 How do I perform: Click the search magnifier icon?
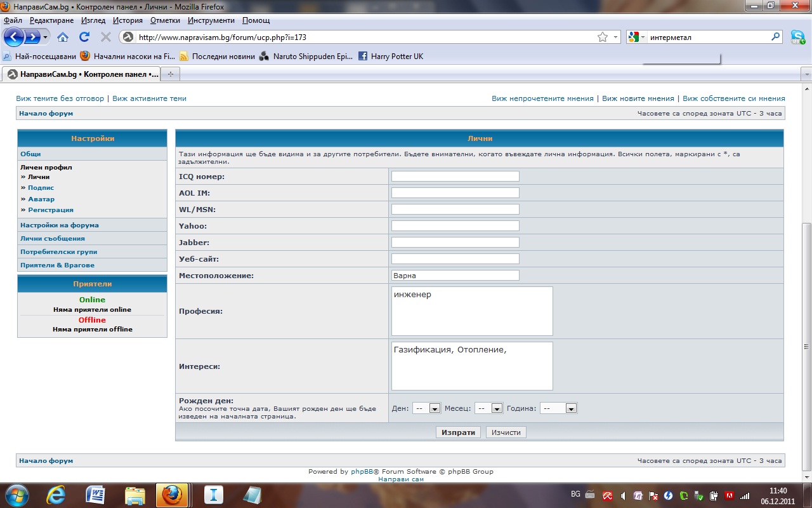(775, 37)
